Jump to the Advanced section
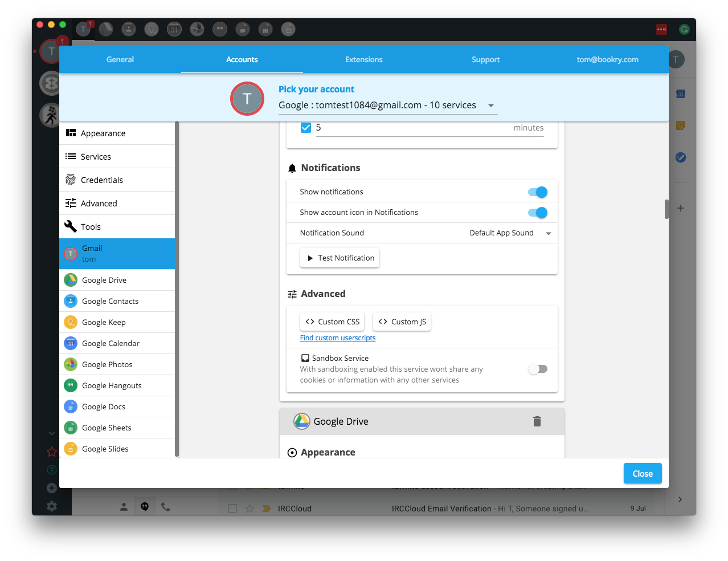The height and width of the screenshot is (561, 728). (x=117, y=204)
